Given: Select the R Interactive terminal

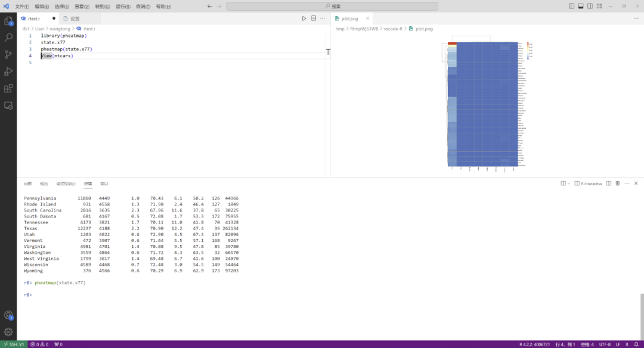Looking at the screenshot, I should pyautogui.click(x=589, y=184).
